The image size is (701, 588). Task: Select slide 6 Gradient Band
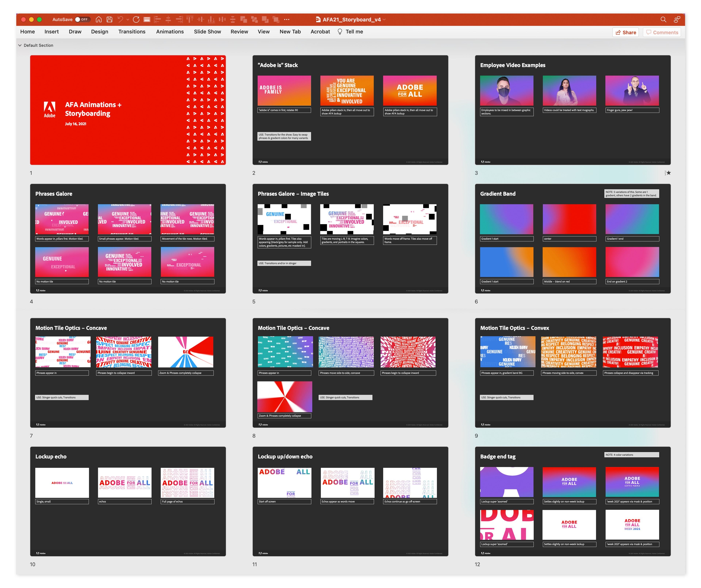point(573,239)
